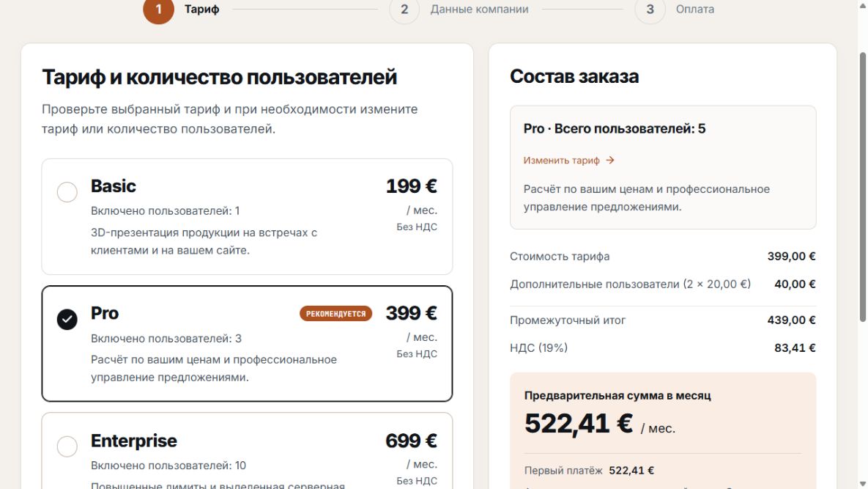
Task: Click the Изменить тариф link
Action: click(561, 160)
